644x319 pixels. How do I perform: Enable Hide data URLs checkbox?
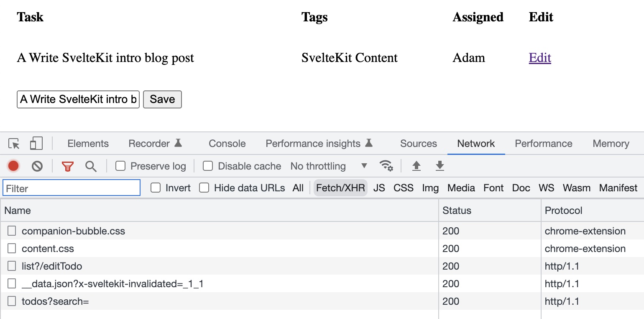point(204,188)
